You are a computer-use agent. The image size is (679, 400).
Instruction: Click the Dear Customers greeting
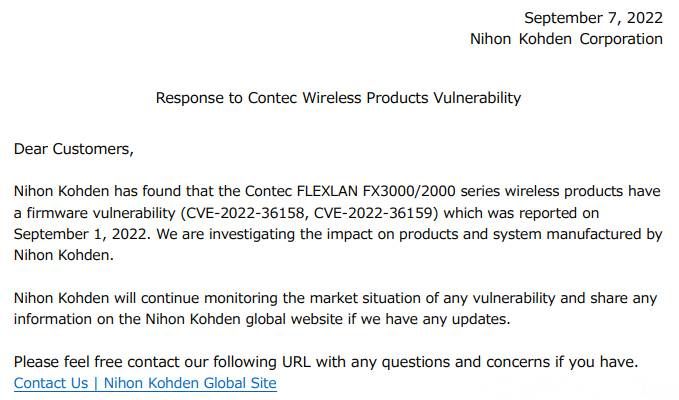coord(74,149)
